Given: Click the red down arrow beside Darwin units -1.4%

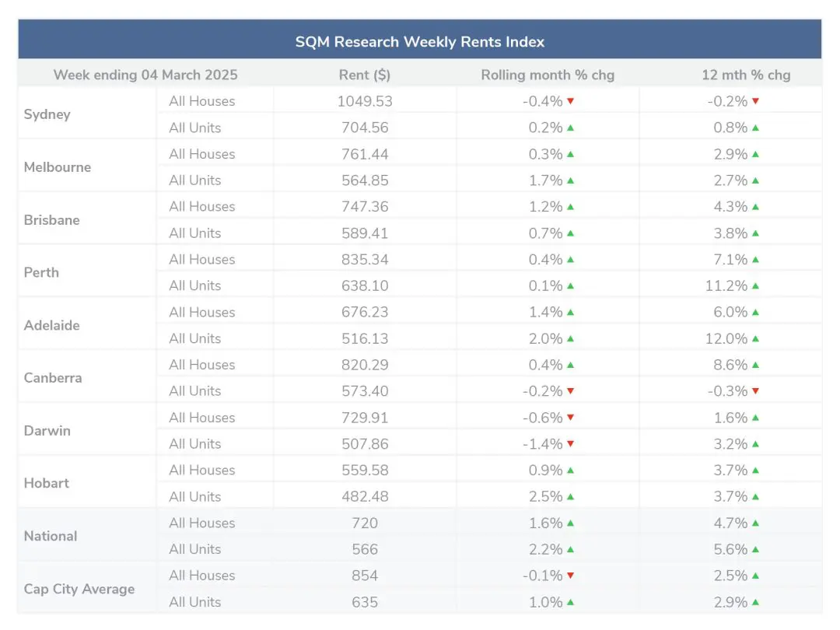Looking at the screenshot, I should coord(571,443).
